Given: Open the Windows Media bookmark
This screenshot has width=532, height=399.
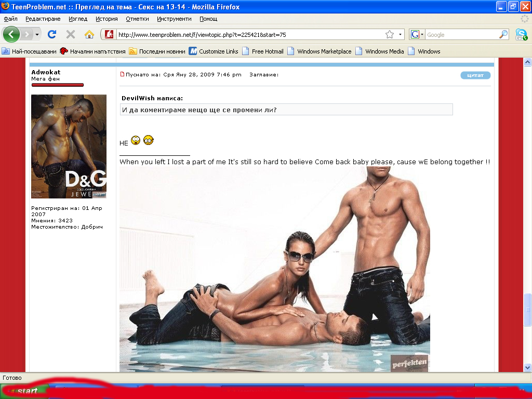Looking at the screenshot, I should coord(380,51).
